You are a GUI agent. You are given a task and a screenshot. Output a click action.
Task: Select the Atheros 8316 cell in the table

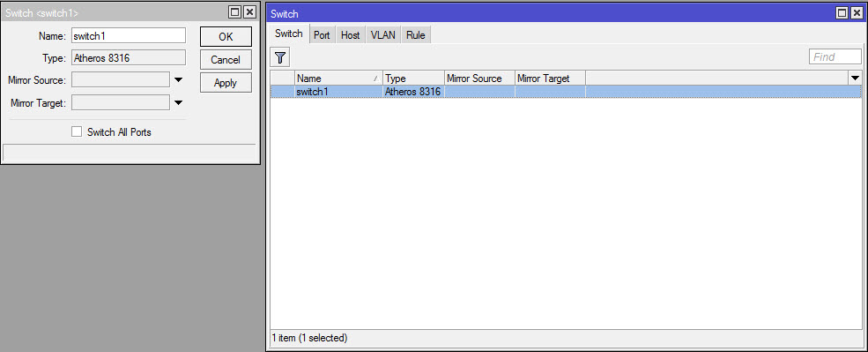pyautogui.click(x=413, y=92)
